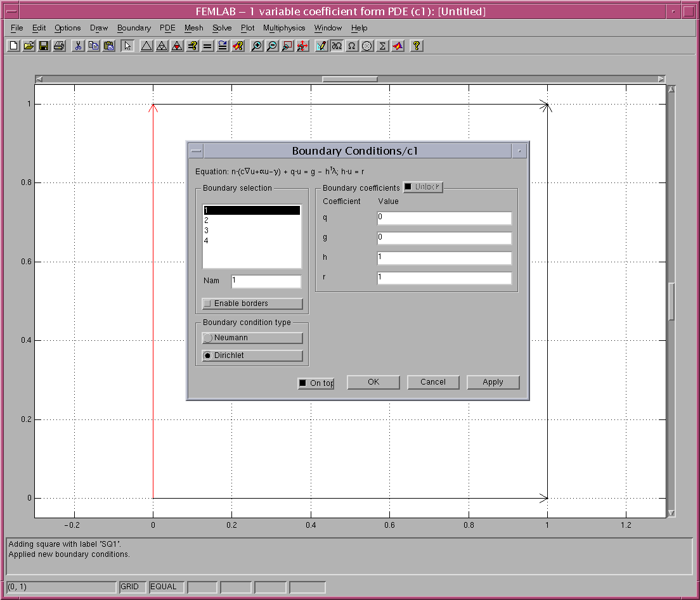Click the h coefficient value field
The height and width of the screenshot is (600, 700).
pyautogui.click(x=444, y=258)
